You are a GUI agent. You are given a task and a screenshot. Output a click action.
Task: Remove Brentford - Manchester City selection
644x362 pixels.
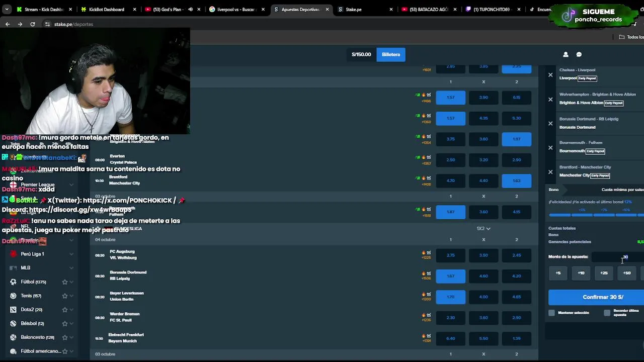(550, 172)
